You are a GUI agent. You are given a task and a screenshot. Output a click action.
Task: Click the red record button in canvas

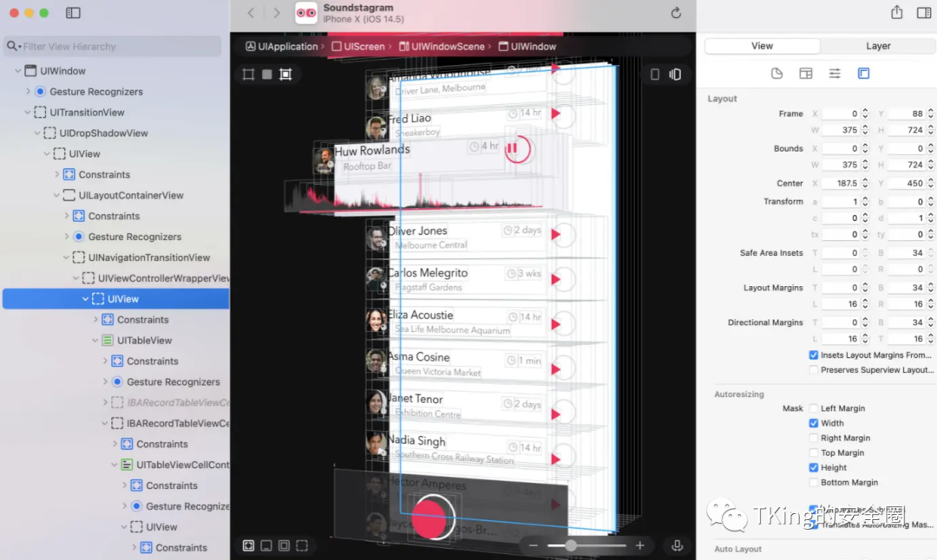coord(431,518)
